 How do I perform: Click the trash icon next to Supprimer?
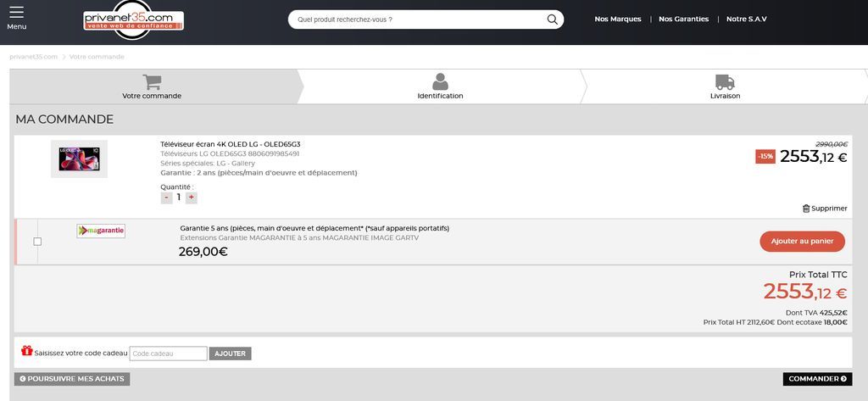806,209
